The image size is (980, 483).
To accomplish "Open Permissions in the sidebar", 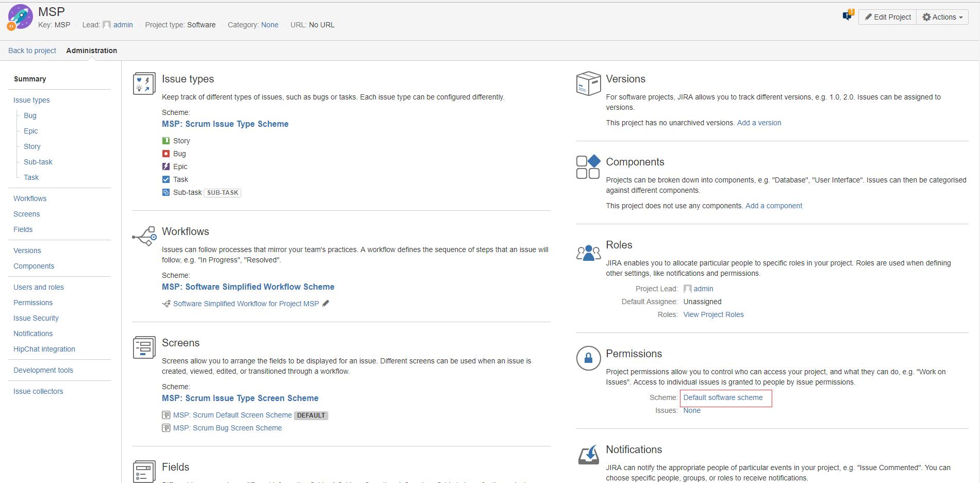I will click(33, 303).
